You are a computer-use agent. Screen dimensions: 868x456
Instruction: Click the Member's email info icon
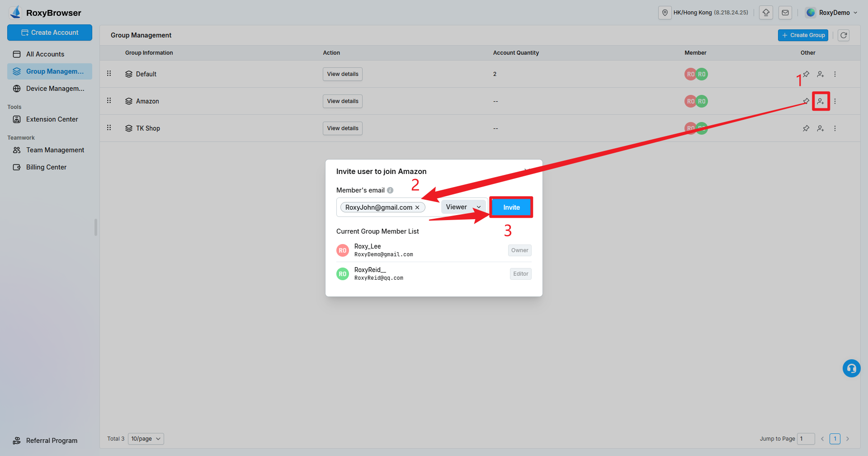pyautogui.click(x=390, y=190)
